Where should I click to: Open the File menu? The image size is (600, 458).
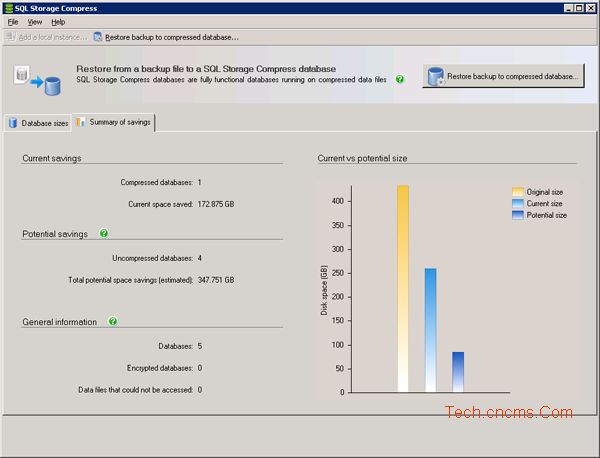click(13, 21)
